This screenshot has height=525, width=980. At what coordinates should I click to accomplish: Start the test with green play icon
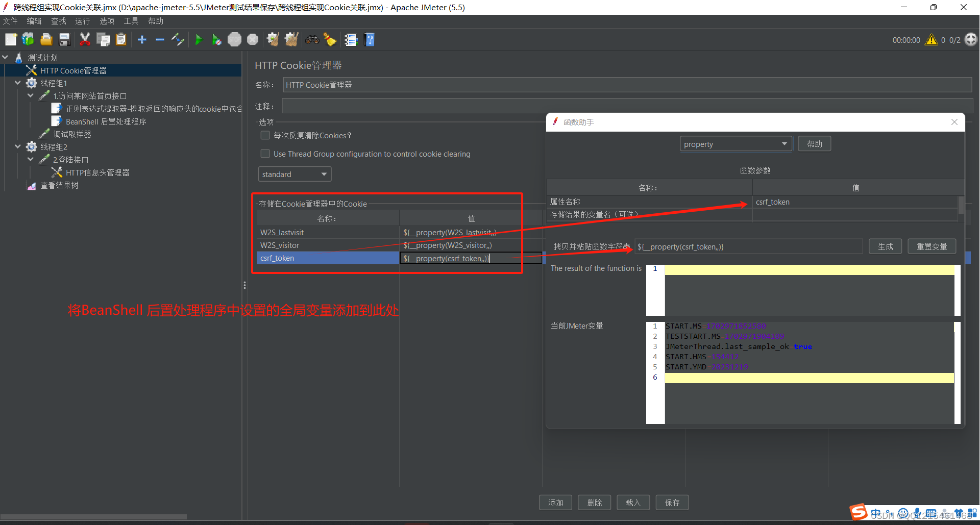pos(199,40)
